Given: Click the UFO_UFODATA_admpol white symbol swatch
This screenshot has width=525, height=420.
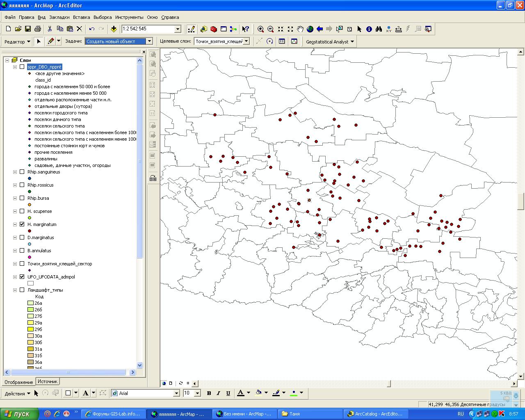Looking at the screenshot, I should (30, 283).
